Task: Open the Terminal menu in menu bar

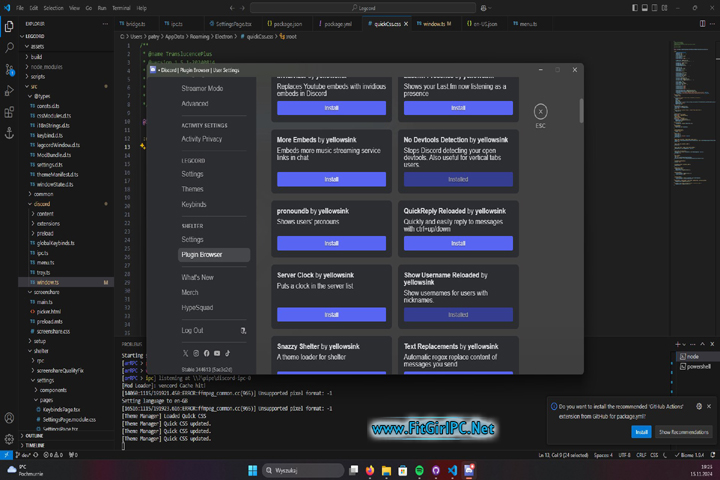Action: (x=120, y=7)
